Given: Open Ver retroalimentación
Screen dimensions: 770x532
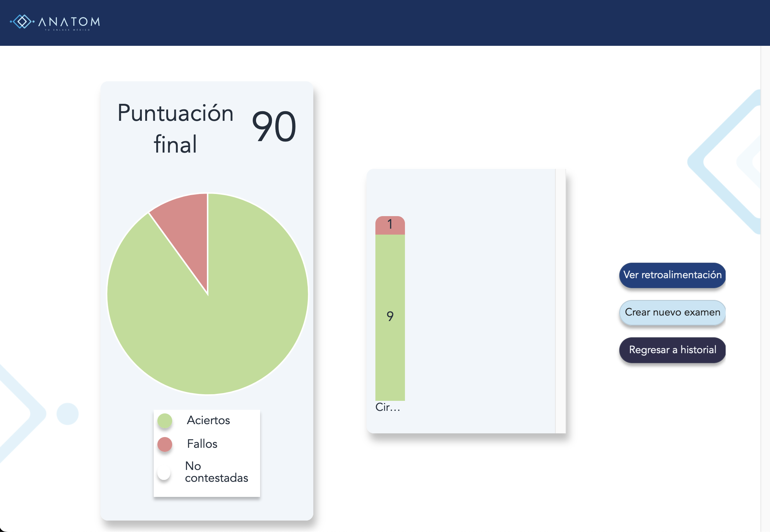Looking at the screenshot, I should coord(672,275).
